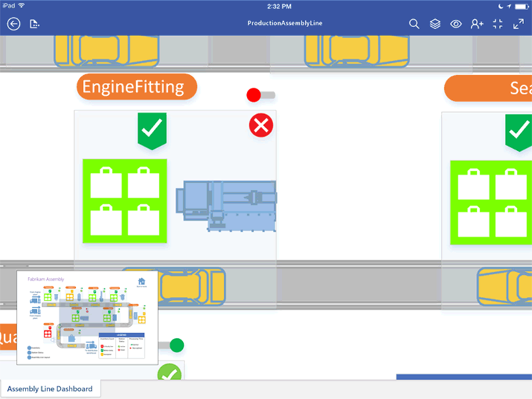Click the EngineFitting green checkmark banner
The height and width of the screenshot is (399, 532).
pos(152,130)
